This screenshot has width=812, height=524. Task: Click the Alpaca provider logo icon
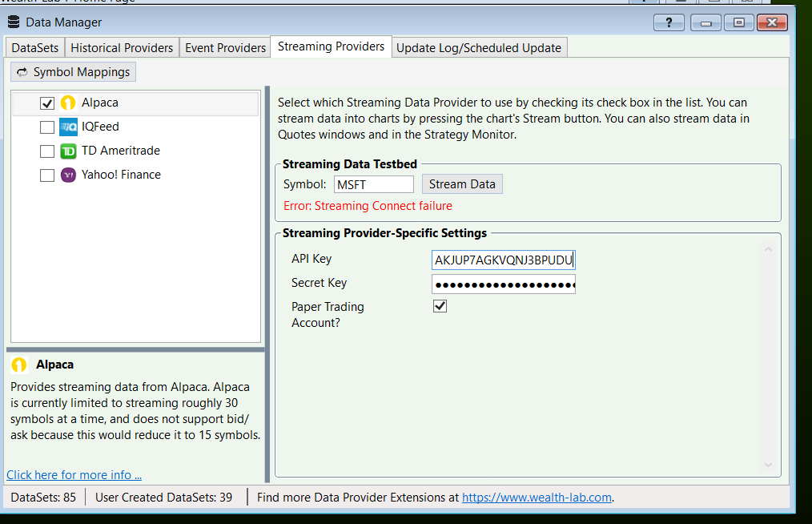click(68, 103)
